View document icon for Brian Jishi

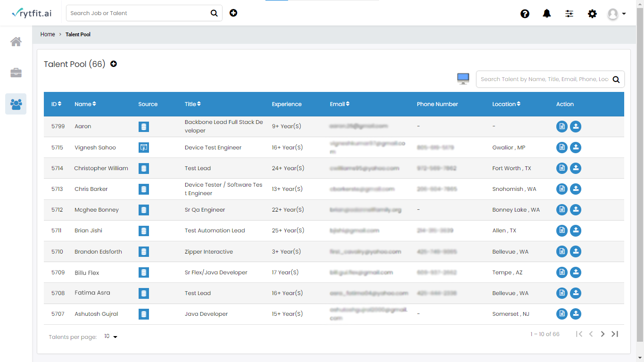[x=562, y=230]
